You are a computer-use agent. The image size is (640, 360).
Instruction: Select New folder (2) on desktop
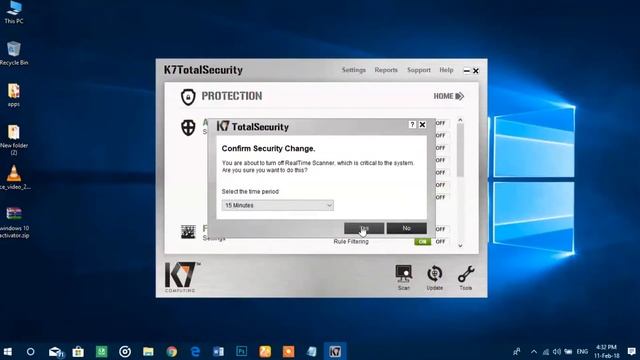[14, 140]
